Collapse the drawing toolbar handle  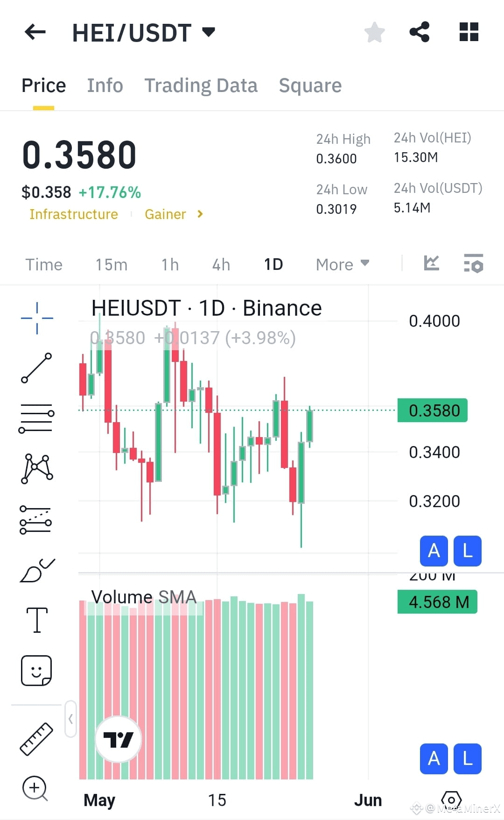click(70, 719)
